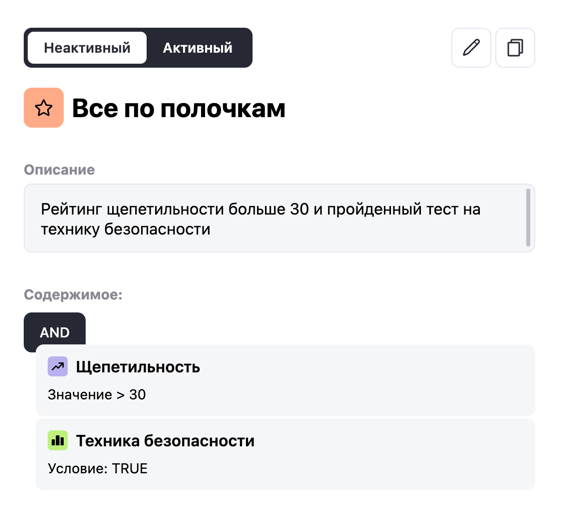Click the AND operator badge
561x528 pixels.
[x=55, y=332]
